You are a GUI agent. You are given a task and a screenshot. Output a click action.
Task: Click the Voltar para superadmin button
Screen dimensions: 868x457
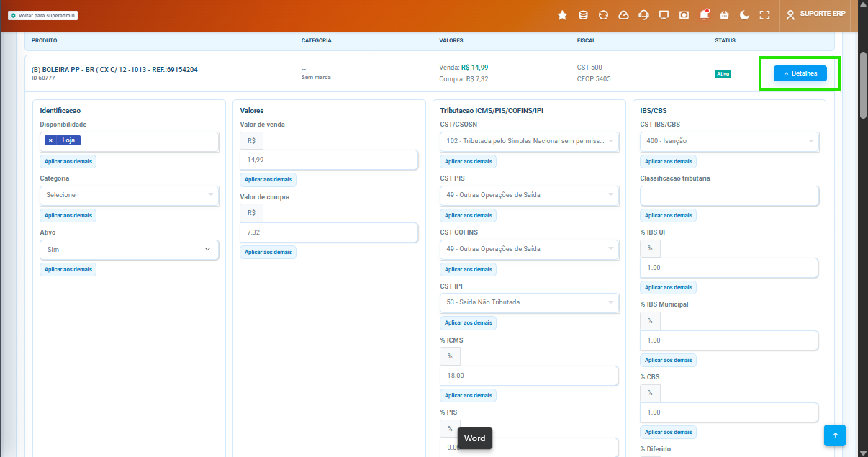(x=42, y=15)
